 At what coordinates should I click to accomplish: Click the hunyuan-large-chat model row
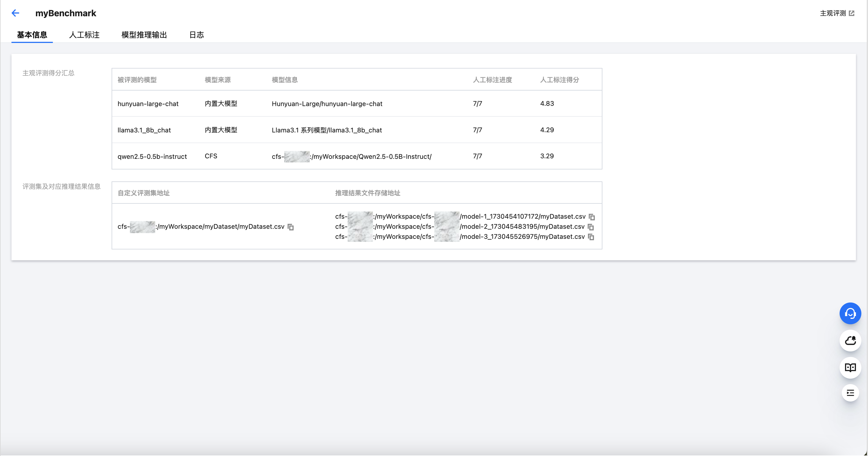(148, 104)
